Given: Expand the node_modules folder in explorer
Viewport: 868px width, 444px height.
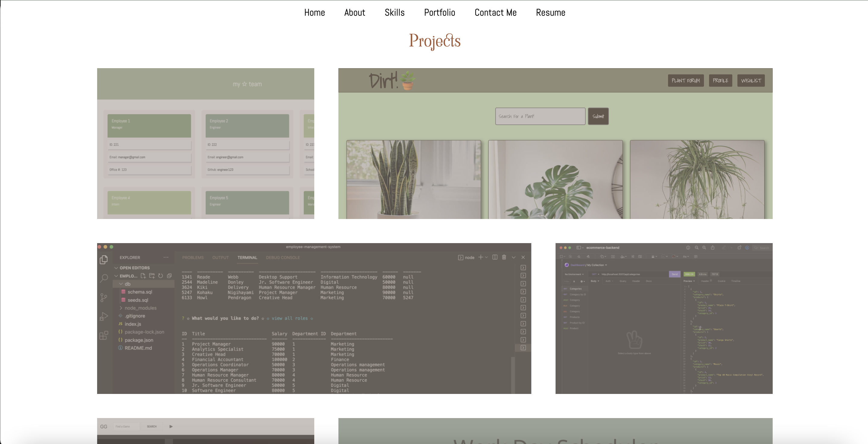Looking at the screenshot, I should (121, 308).
